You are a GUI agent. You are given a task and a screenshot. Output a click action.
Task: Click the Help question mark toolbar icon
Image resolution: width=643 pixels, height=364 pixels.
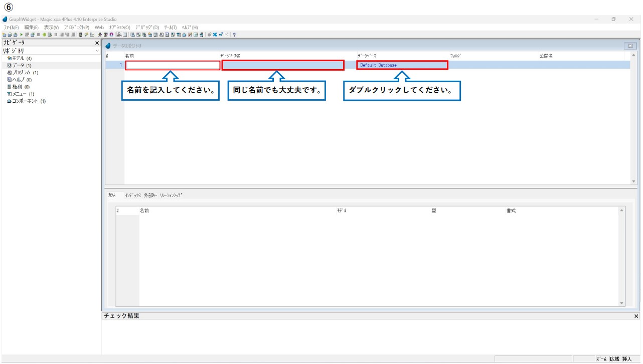tap(234, 35)
